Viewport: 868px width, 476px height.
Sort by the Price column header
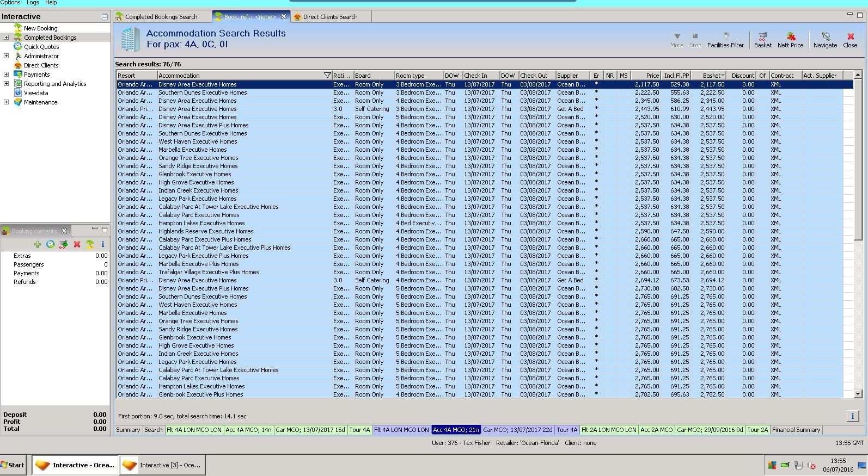pyautogui.click(x=646, y=76)
